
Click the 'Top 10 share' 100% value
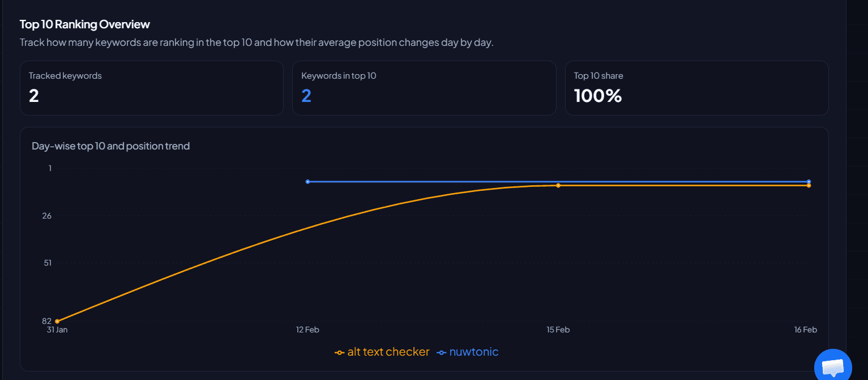point(598,96)
